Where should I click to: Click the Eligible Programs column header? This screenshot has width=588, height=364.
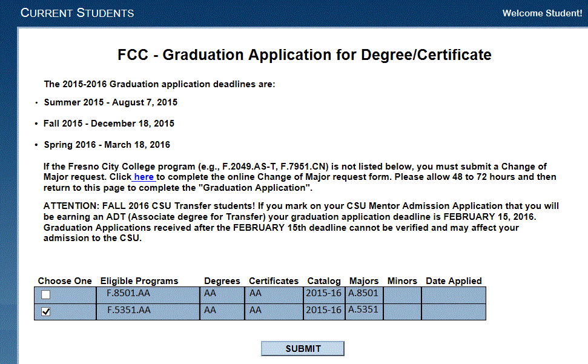tap(139, 281)
